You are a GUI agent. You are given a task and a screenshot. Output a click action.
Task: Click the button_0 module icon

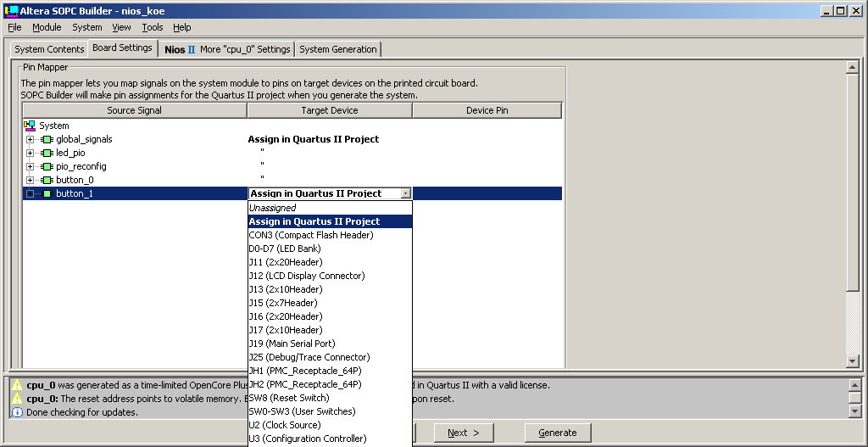[x=47, y=180]
